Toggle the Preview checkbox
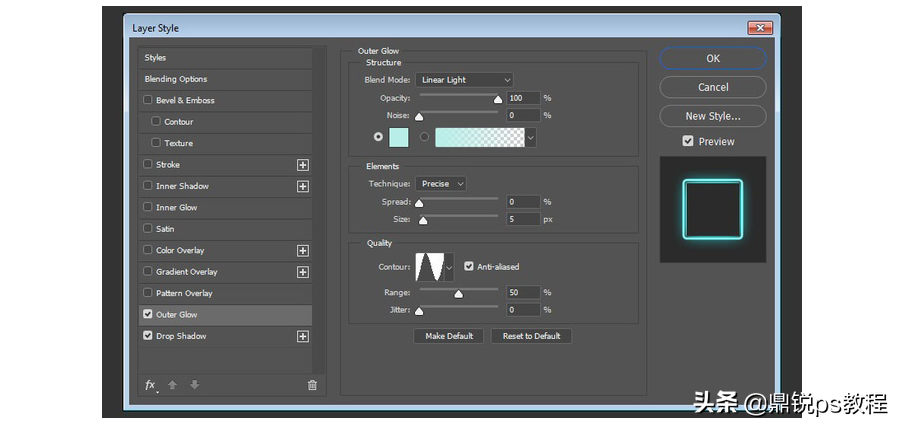 688,141
